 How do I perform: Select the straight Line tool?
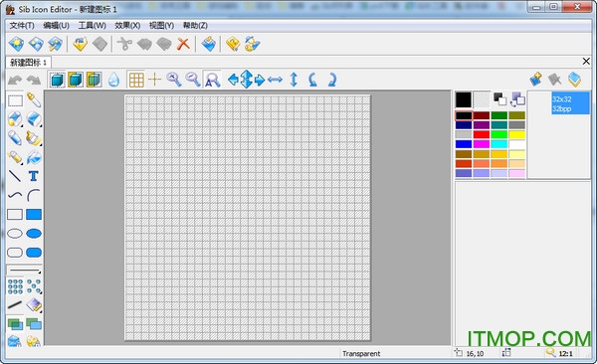click(15, 176)
